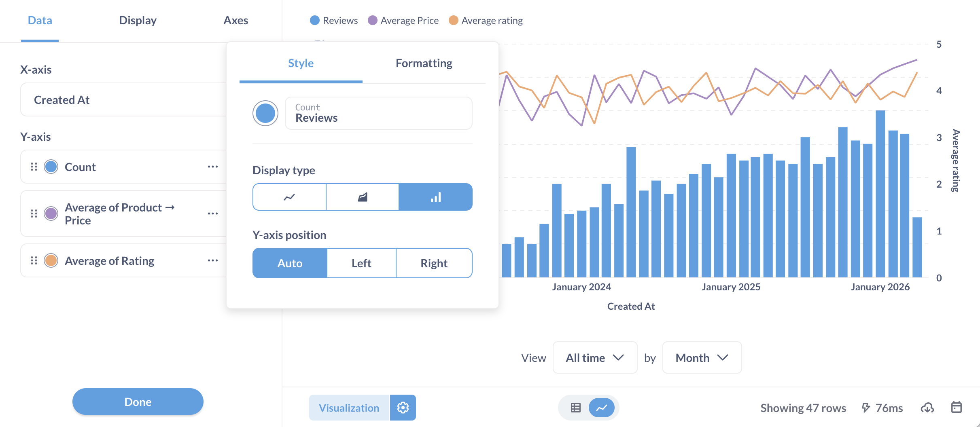The width and height of the screenshot is (980, 427).
Task: Set Y-axis position to Right
Action: click(434, 263)
